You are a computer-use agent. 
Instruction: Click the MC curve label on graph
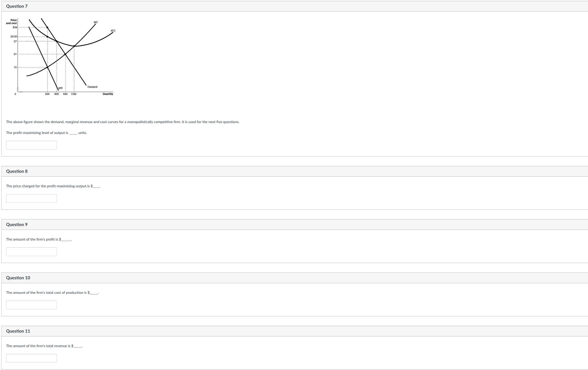click(96, 22)
